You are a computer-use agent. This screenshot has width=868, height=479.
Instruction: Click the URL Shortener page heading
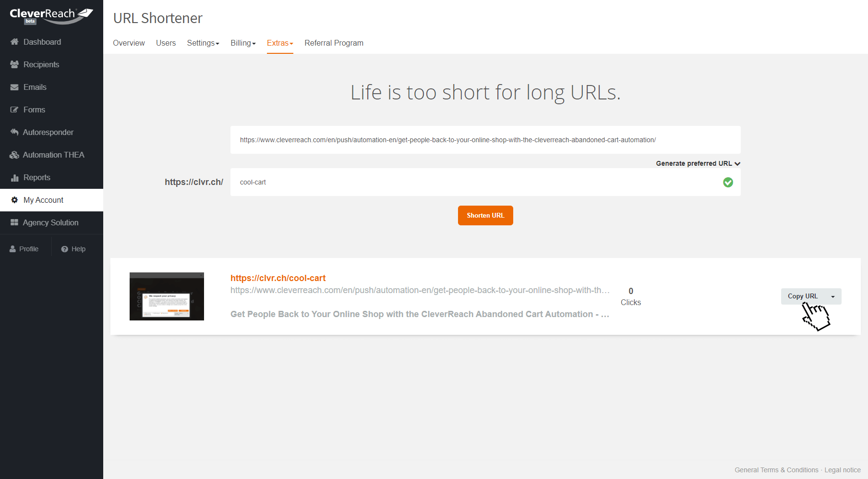[158, 18]
